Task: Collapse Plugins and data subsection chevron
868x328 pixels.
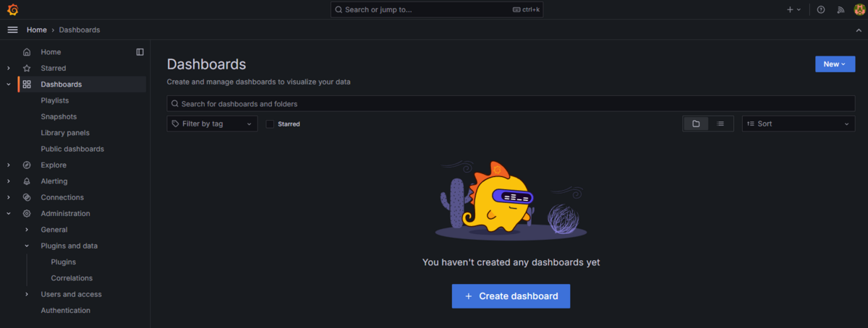Action: pyautogui.click(x=27, y=246)
